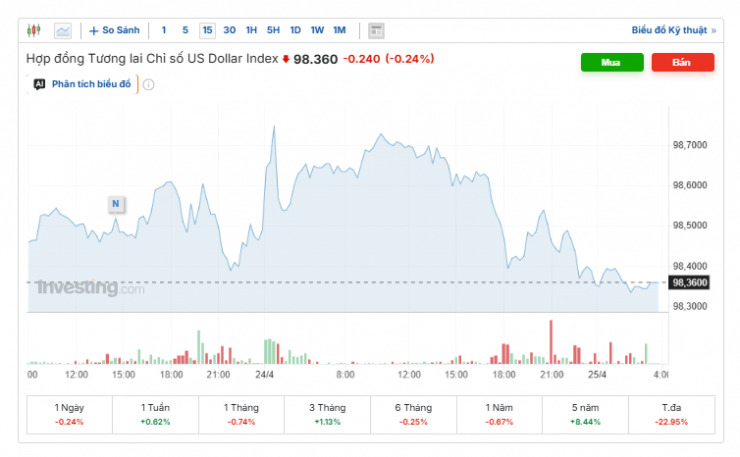
Task: Open the chart layout table icon
Action: (376, 31)
